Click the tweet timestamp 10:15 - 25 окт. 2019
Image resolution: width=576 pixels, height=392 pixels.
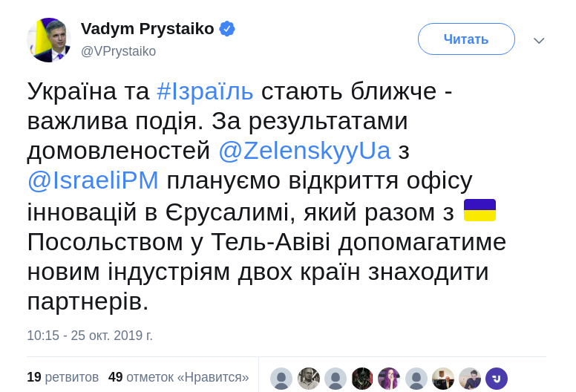pos(90,335)
